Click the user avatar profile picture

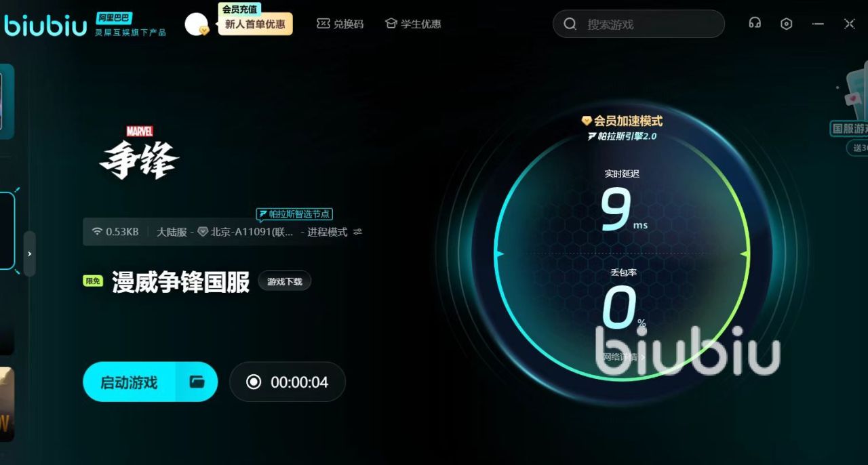tap(197, 24)
